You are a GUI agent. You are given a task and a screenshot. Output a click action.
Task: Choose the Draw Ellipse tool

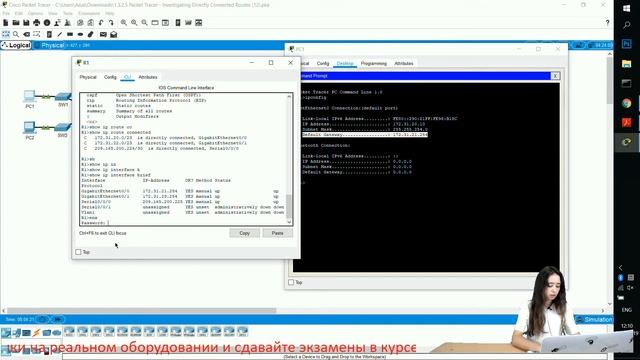tap(80, 34)
